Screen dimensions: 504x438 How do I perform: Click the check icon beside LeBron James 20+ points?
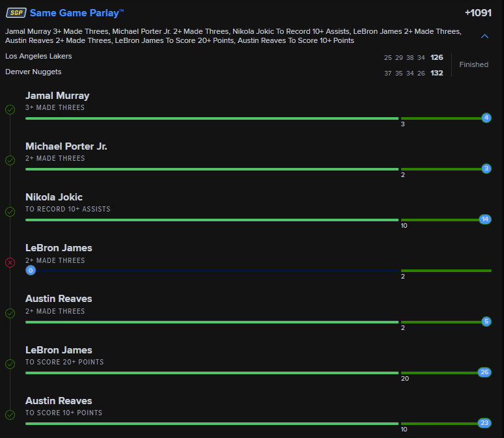coord(10,364)
